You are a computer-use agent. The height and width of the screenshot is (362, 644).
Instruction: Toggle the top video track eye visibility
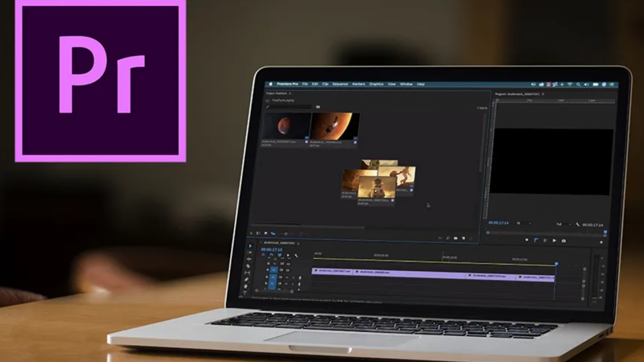coord(288,264)
